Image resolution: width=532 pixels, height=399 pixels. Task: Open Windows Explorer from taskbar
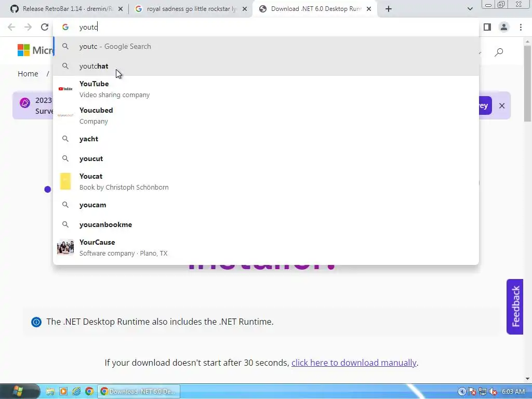(50, 392)
